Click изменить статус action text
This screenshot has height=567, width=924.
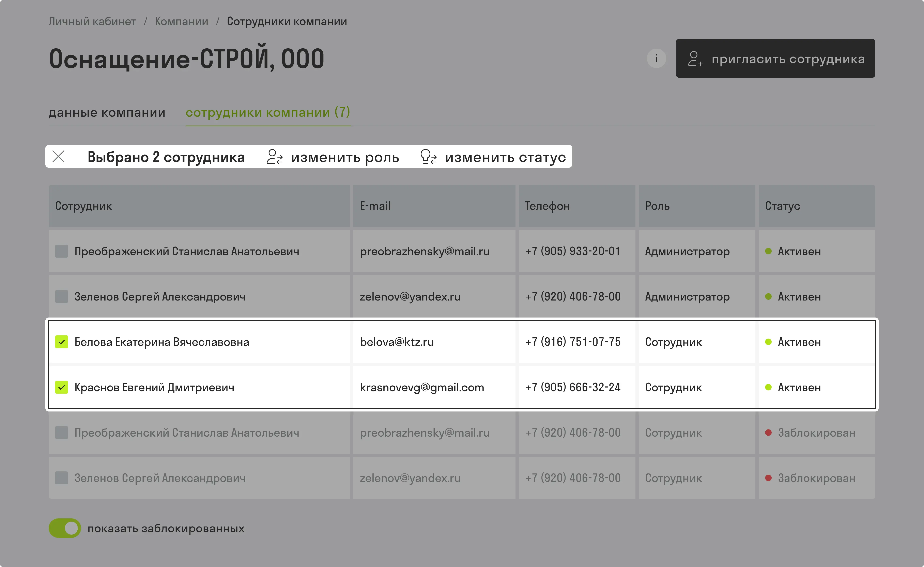click(x=505, y=157)
